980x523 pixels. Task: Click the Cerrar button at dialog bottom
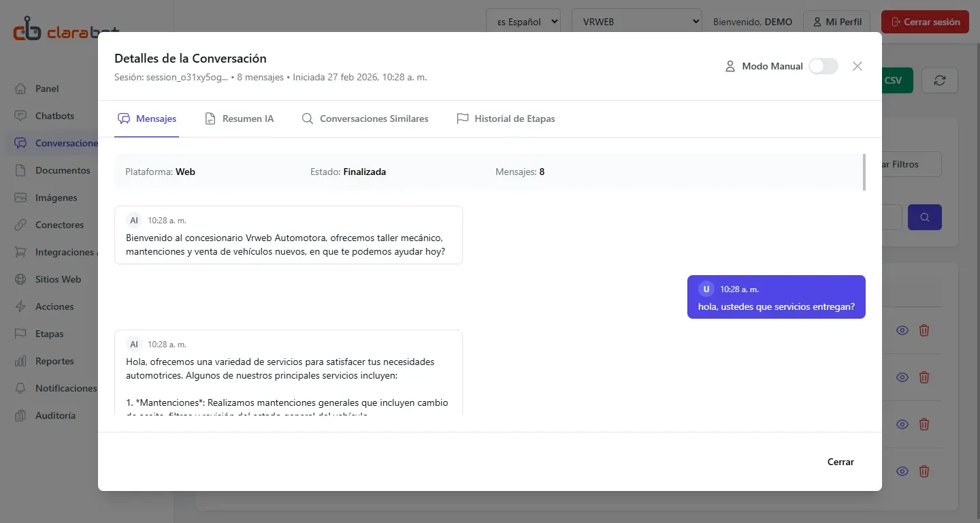coord(840,462)
